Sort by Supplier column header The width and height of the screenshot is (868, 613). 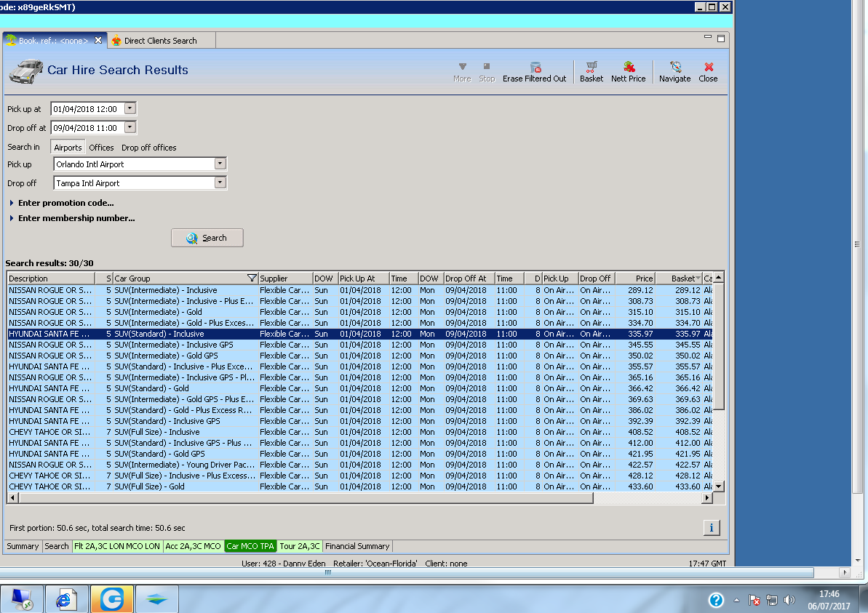[x=285, y=279]
